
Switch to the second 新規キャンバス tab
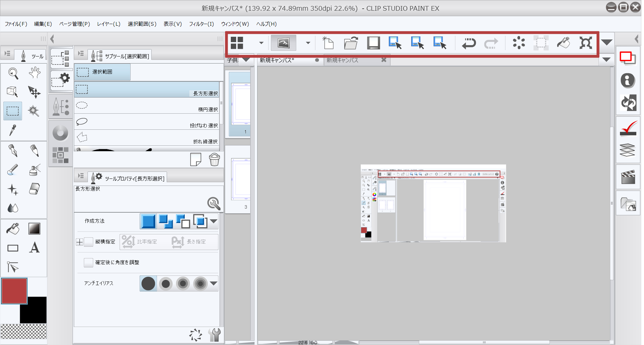342,60
